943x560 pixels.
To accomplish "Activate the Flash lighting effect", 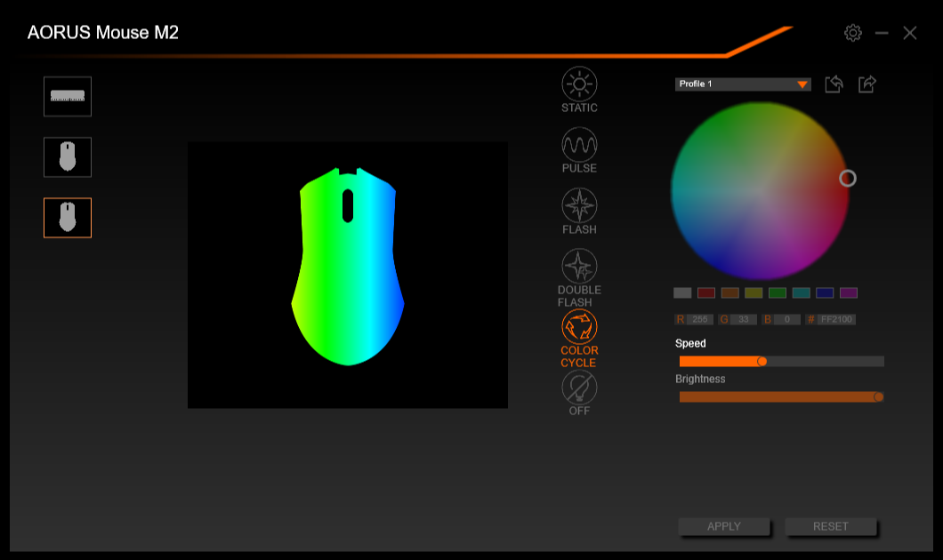I will point(579,211).
